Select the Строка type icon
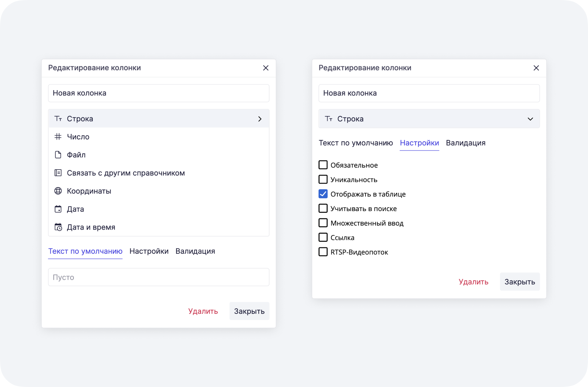Viewport: 588px width, 387px height. point(58,119)
